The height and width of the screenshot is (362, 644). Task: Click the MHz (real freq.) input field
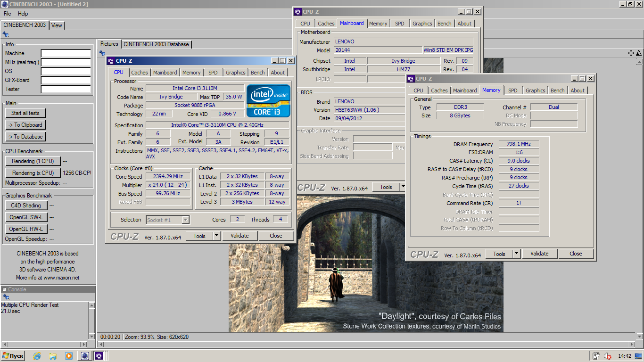(66, 62)
